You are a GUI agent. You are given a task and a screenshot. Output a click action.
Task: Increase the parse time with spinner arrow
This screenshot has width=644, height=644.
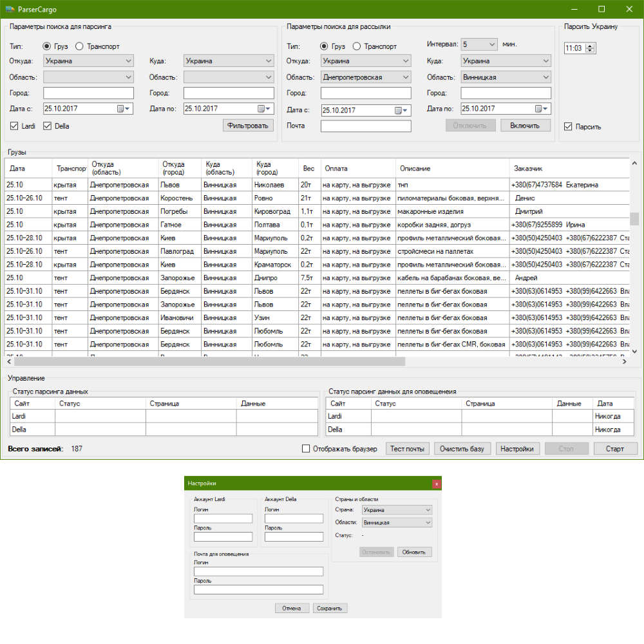tap(591, 46)
